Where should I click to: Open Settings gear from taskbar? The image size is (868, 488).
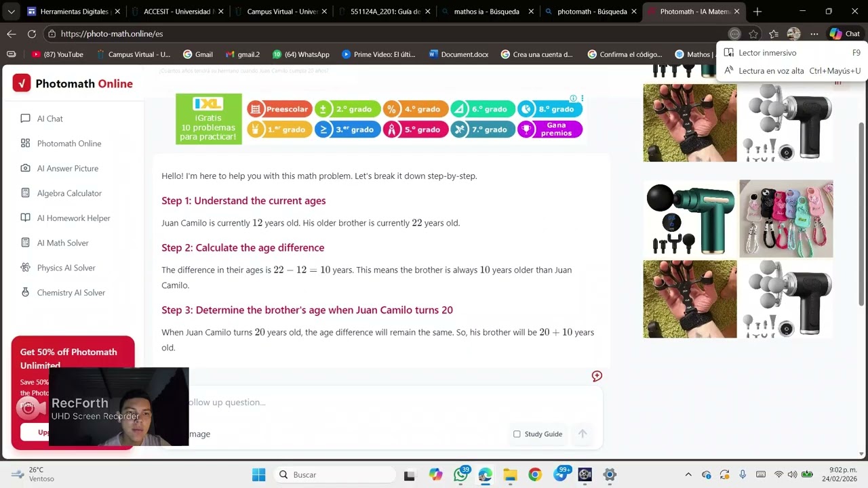click(x=610, y=474)
